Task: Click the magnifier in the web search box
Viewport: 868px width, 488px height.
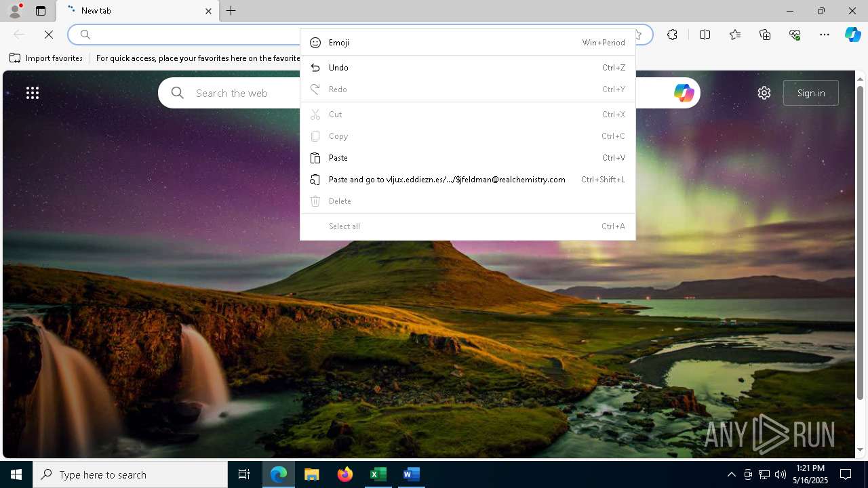Action: click(178, 93)
